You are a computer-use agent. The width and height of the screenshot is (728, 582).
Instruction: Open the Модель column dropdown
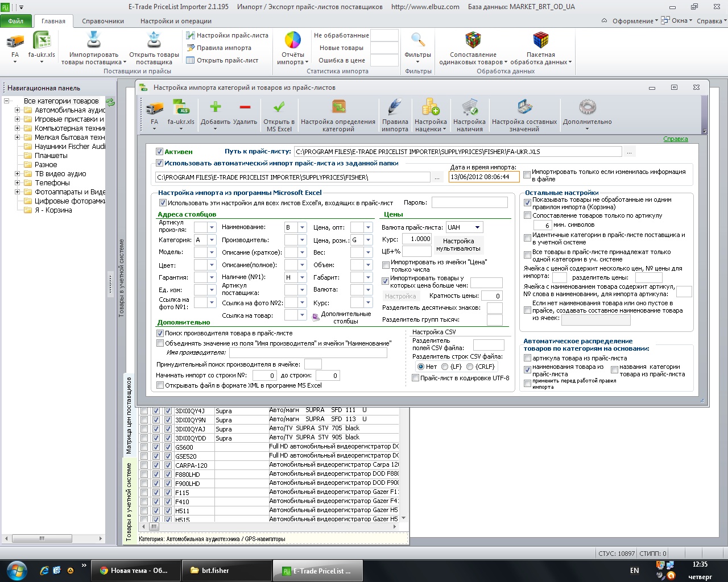tap(212, 252)
